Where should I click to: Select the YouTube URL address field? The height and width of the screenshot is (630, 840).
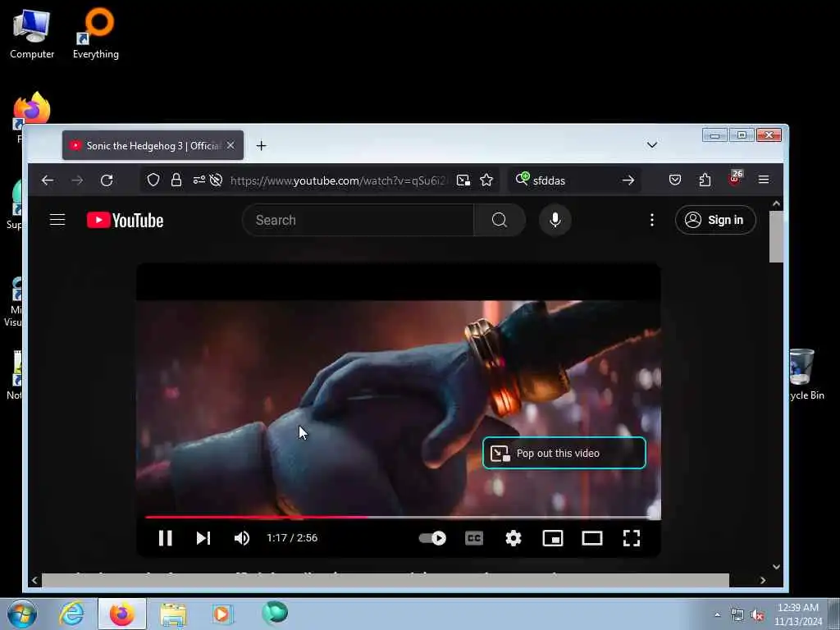point(337,180)
